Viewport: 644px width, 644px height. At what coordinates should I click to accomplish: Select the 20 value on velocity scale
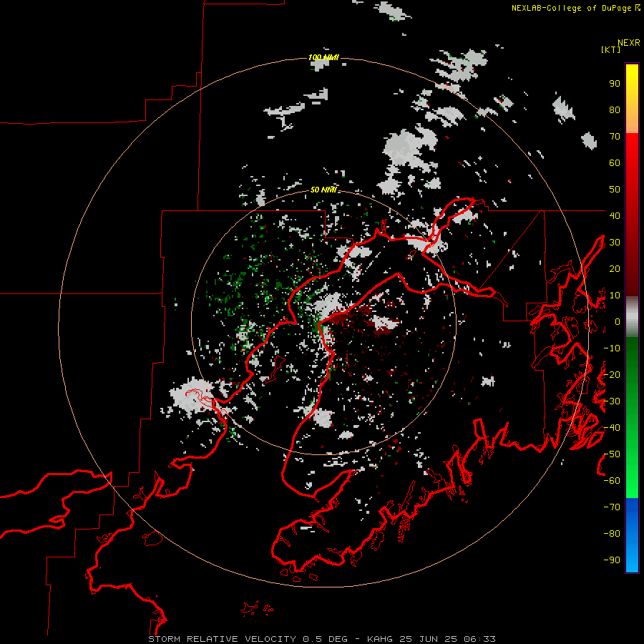coord(615,268)
